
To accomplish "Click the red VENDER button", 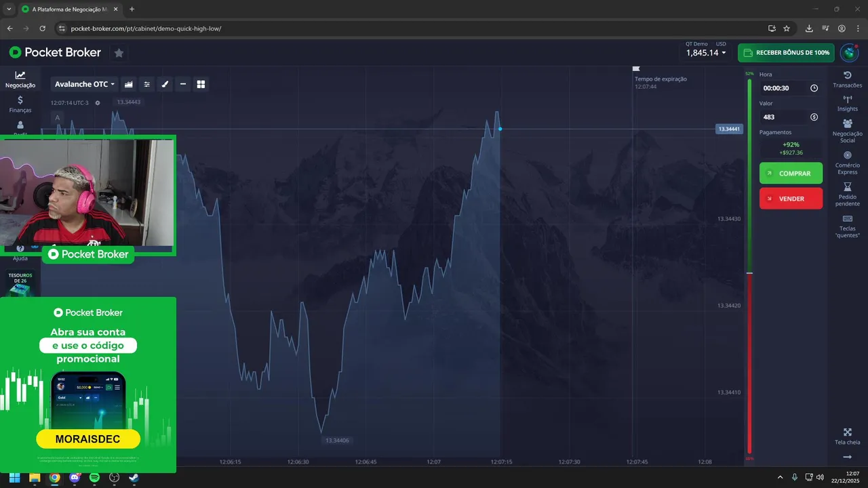I will [791, 199].
